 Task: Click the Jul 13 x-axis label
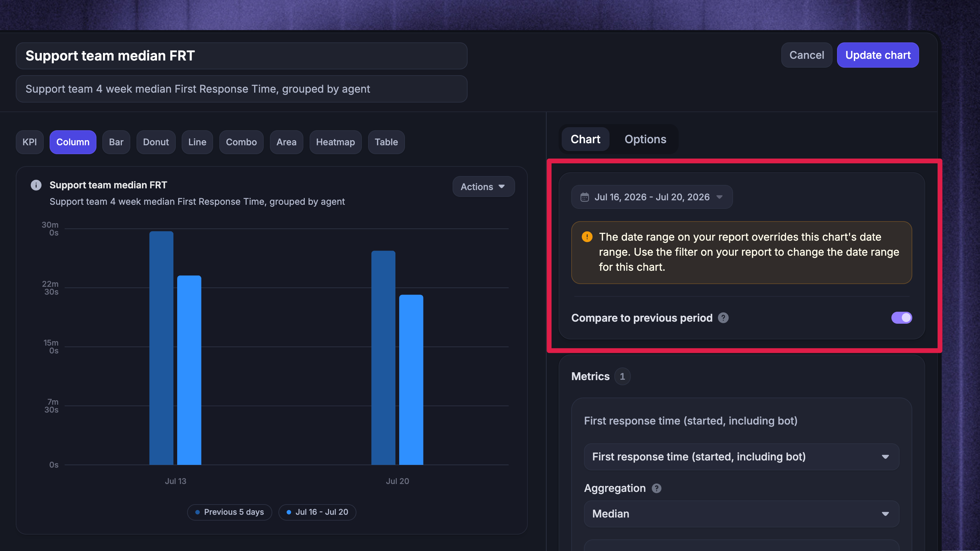175,481
